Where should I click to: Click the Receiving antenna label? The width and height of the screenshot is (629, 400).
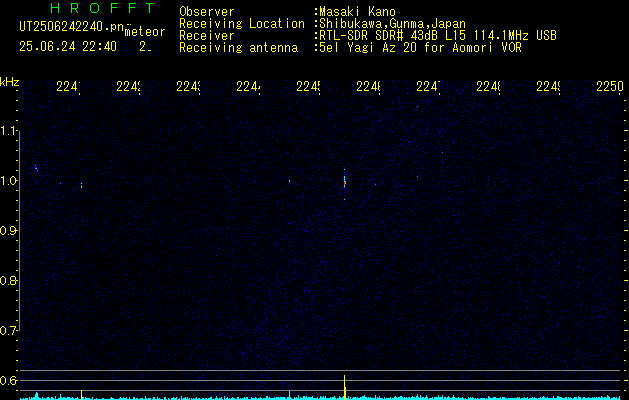pos(239,48)
